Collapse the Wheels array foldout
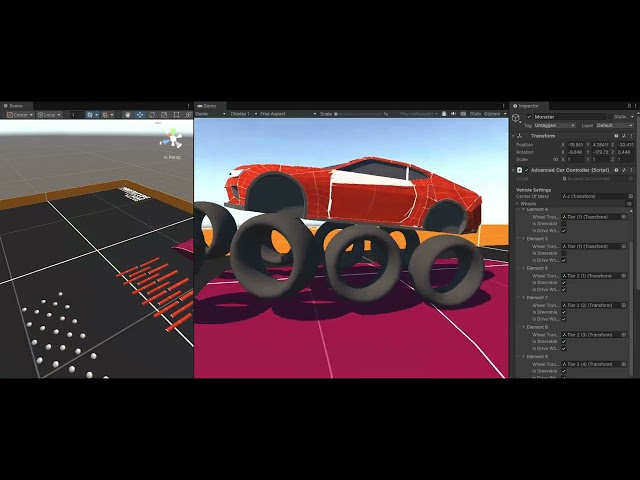Screen dimensions: 640x480 (x=518, y=203)
